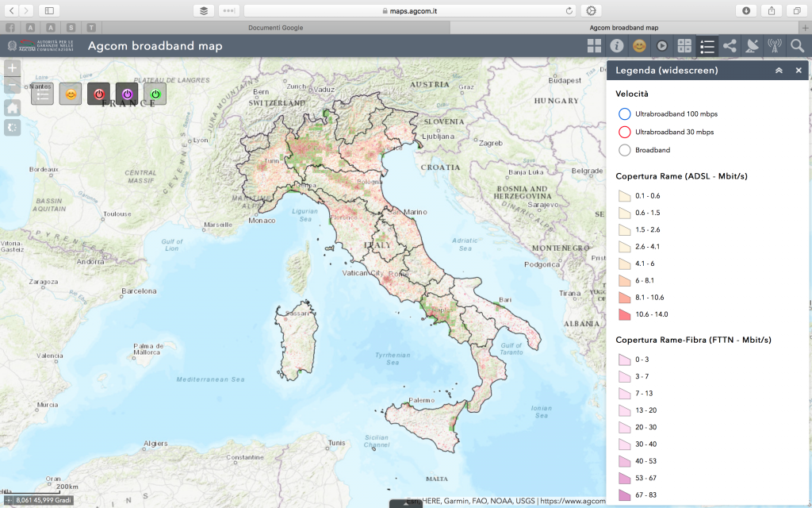
Task: Click the antenna tower icon
Action: [x=775, y=46]
